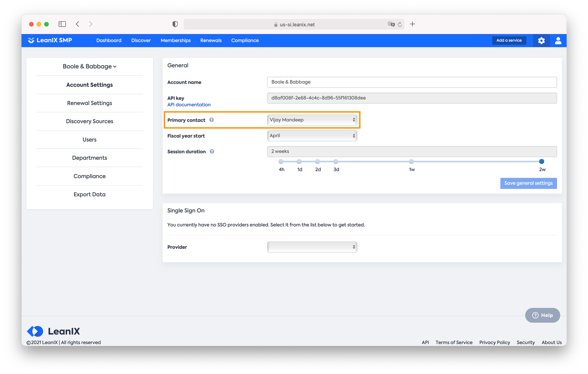The image size is (588, 374).
Task: Set session duration slider to 1d
Action: (299, 162)
